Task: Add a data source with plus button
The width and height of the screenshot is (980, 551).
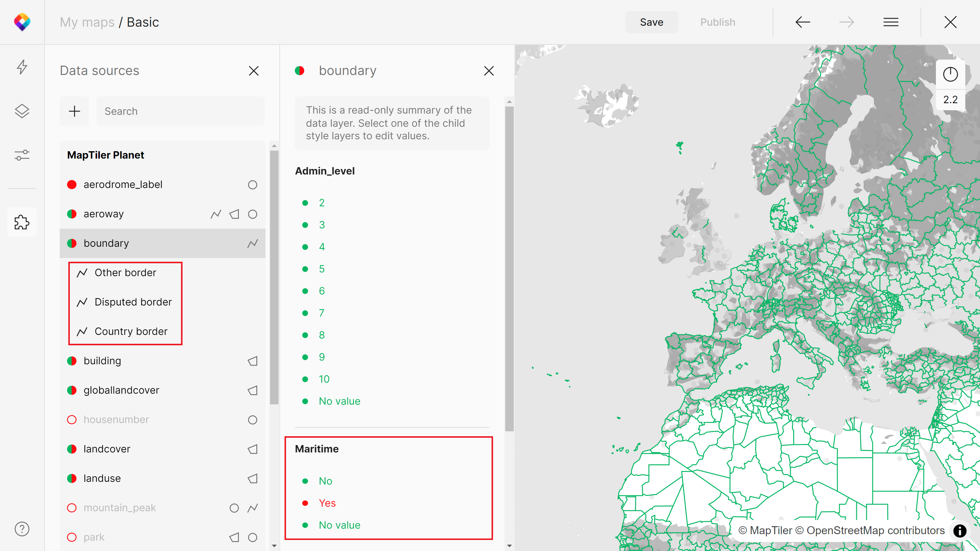Action: [x=74, y=111]
